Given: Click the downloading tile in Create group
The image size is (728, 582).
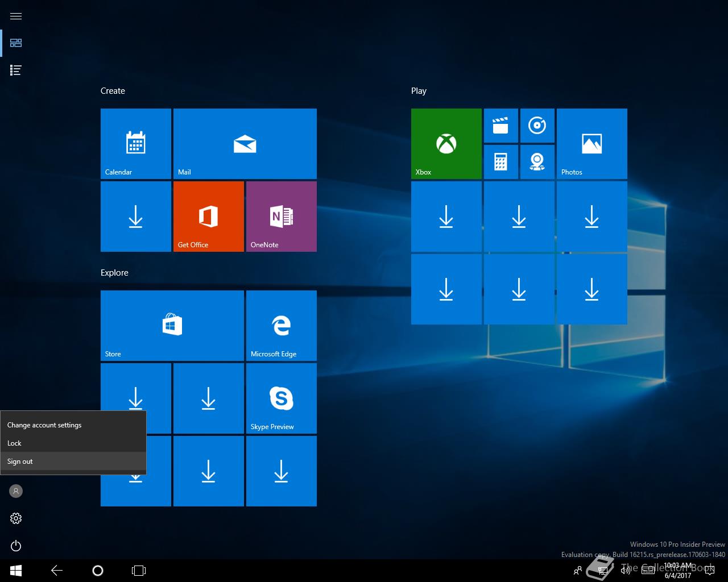Looking at the screenshot, I should (136, 217).
